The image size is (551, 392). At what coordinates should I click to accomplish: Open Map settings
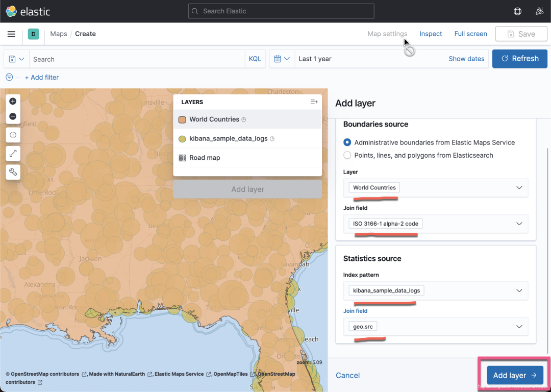(387, 34)
